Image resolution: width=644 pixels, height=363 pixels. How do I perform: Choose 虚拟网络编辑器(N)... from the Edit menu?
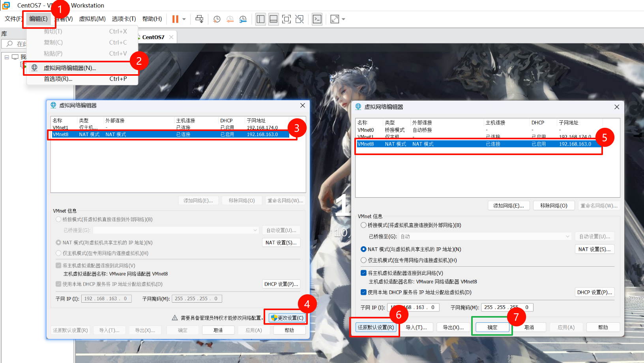[x=82, y=68]
